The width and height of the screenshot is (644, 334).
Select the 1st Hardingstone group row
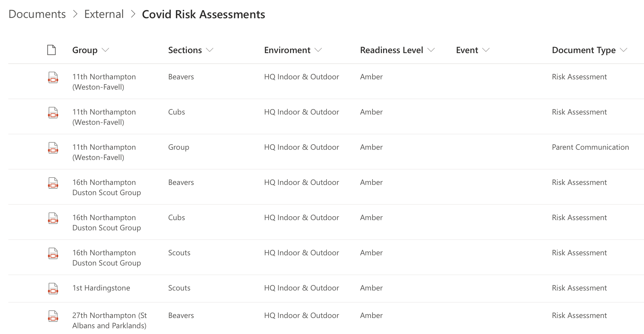point(101,288)
